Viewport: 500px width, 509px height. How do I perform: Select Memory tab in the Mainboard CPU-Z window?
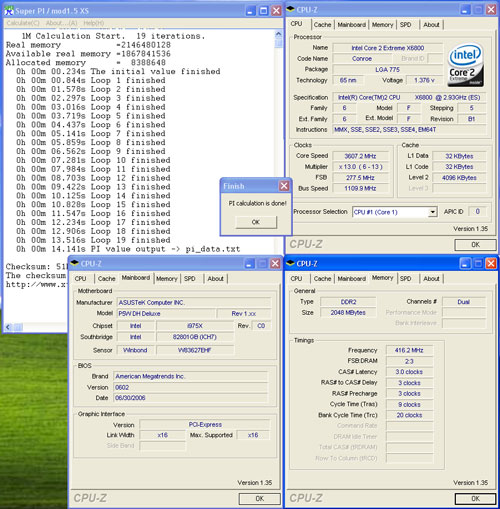click(167, 279)
